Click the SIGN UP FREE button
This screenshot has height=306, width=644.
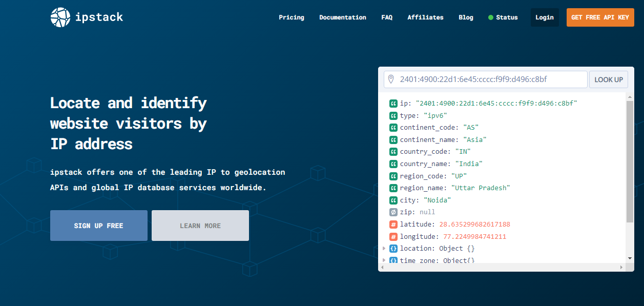(98, 226)
